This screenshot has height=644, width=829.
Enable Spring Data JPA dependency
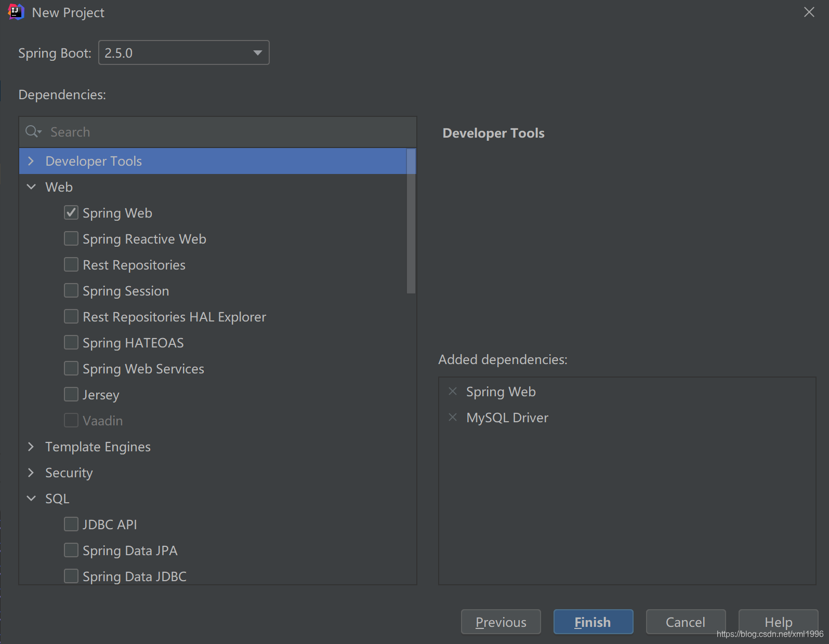point(71,550)
